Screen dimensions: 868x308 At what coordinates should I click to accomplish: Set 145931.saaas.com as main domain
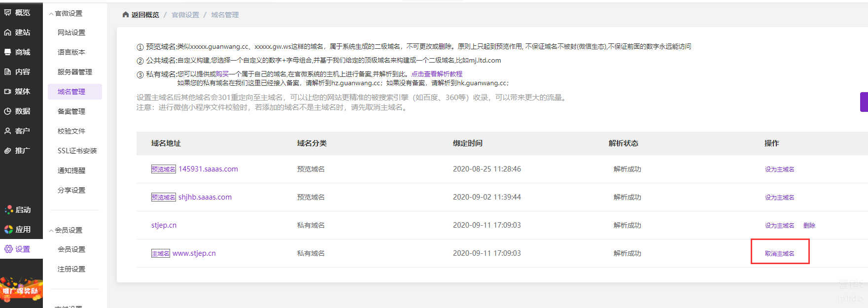click(779, 170)
